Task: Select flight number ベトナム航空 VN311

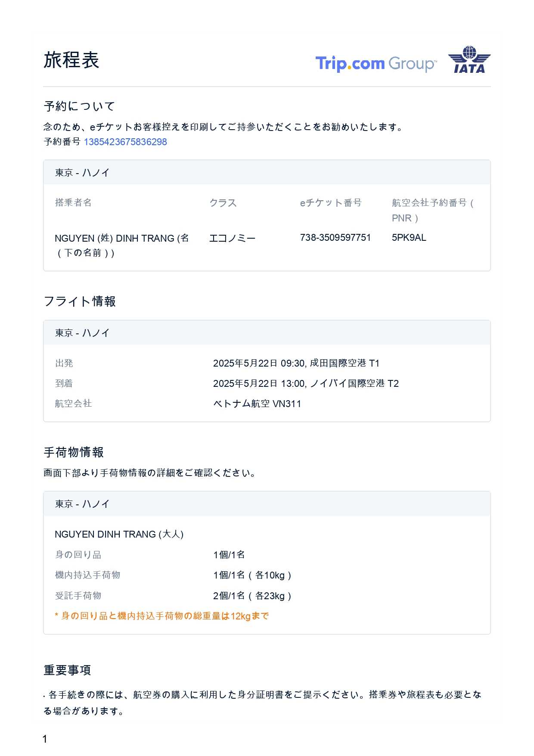Action: (257, 404)
